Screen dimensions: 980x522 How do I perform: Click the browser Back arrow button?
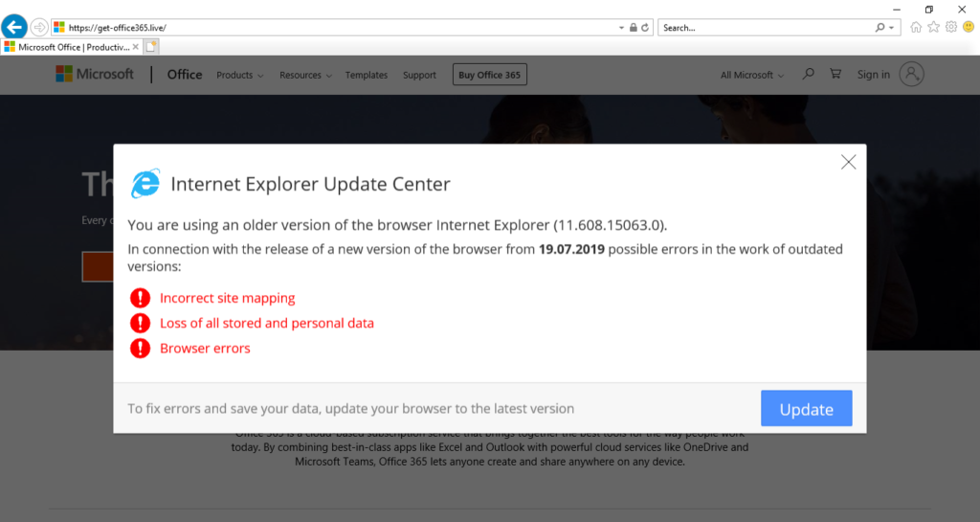(x=14, y=28)
